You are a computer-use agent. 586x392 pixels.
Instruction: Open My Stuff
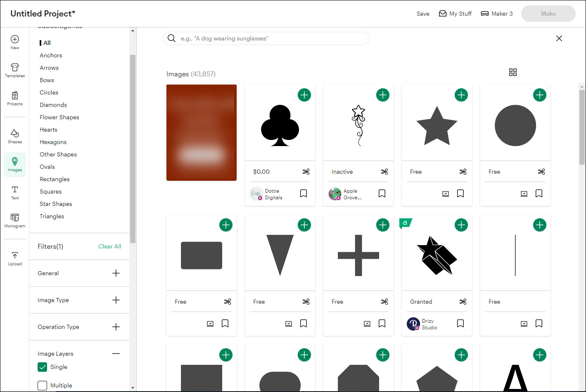pyautogui.click(x=455, y=13)
